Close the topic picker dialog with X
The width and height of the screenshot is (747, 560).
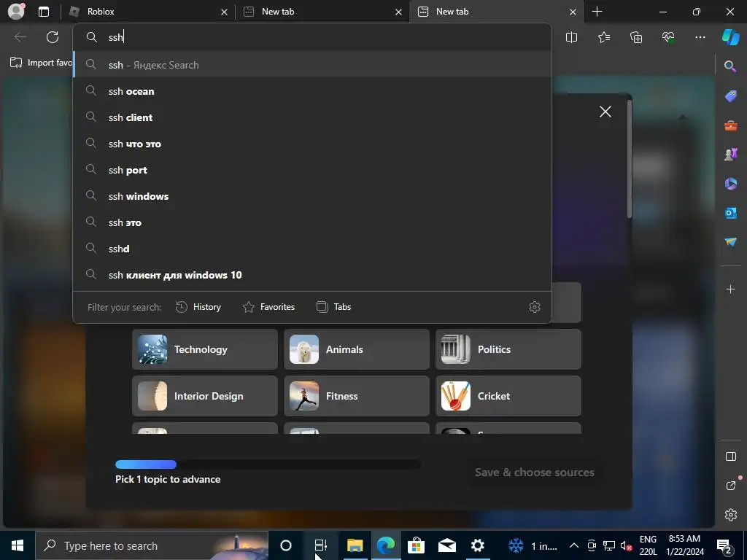click(x=605, y=112)
